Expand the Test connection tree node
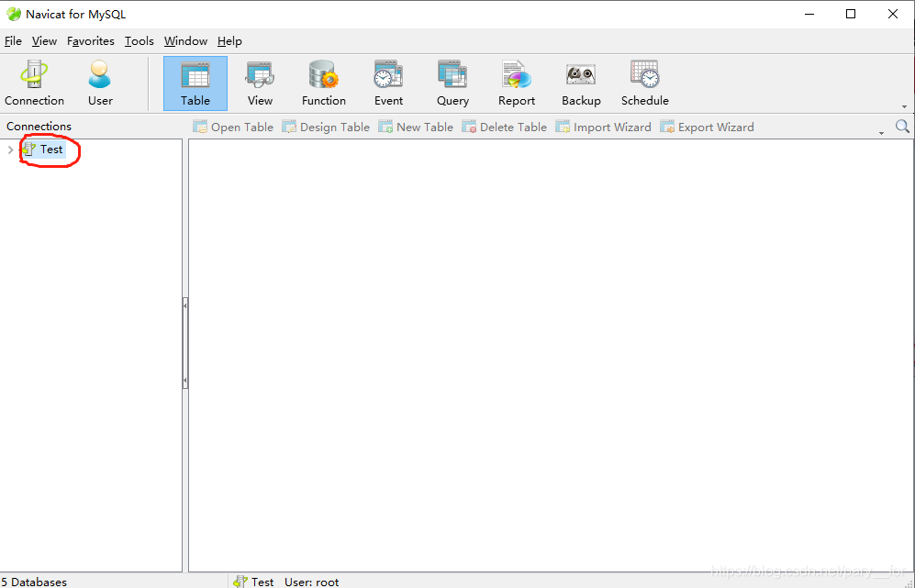The image size is (915, 588). click(10, 150)
